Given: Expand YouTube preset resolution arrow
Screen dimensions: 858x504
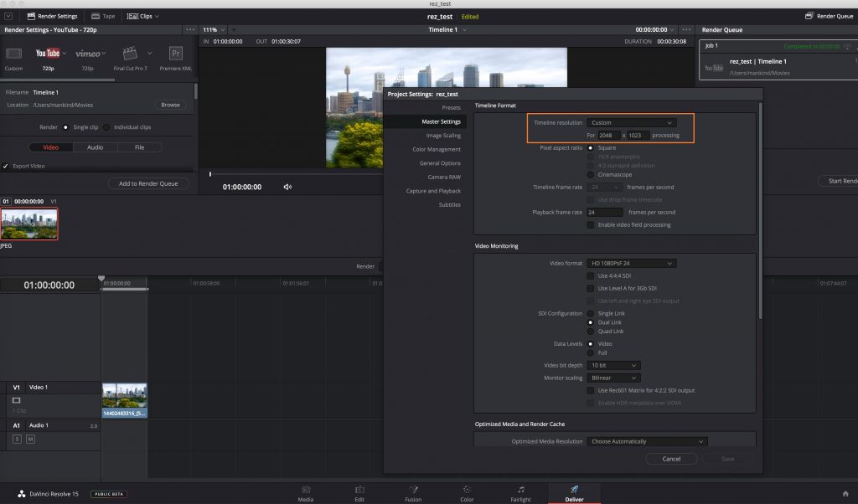Looking at the screenshot, I should click(x=64, y=54).
